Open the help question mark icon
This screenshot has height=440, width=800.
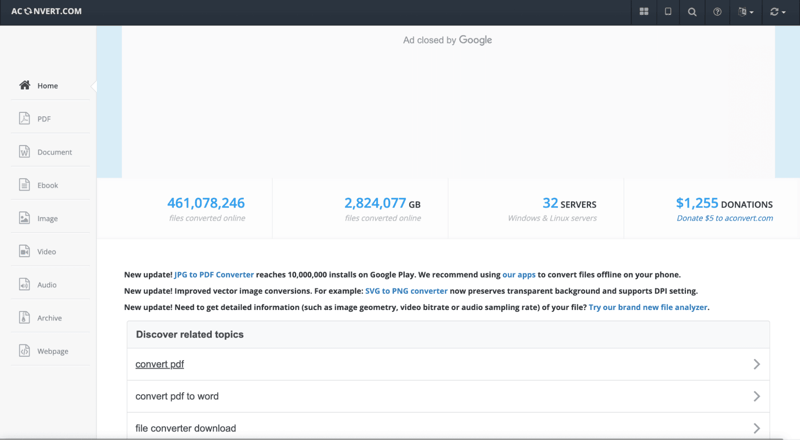[717, 12]
